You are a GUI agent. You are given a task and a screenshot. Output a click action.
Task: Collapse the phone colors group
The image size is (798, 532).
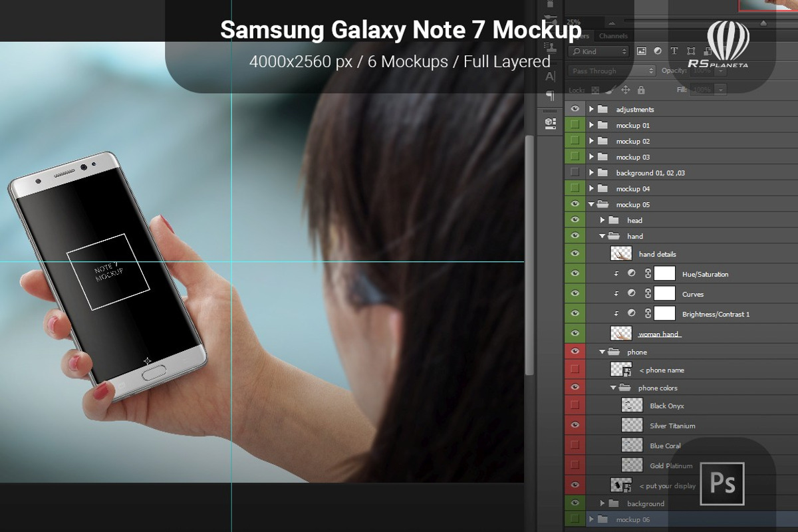click(614, 388)
